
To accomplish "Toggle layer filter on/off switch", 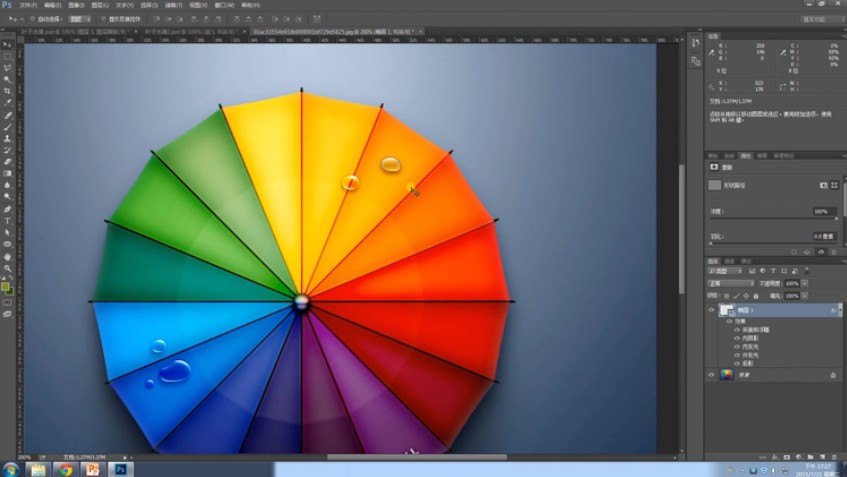I will pos(807,270).
